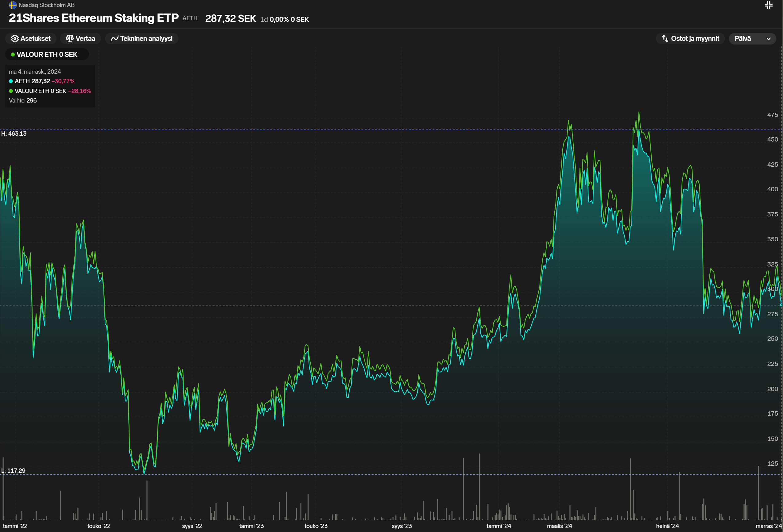Screen dimensions: 783x532
Task: Click the cyan AETH dot in the legend
Action: (x=11, y=81)
